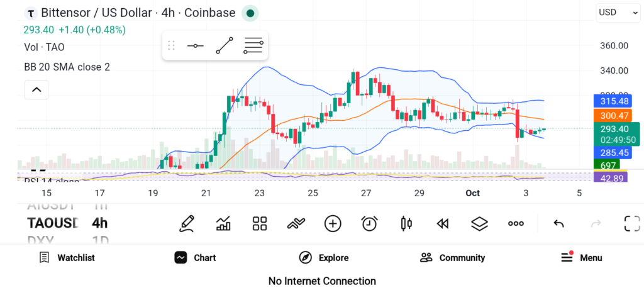Image resolution: width=644 pixels, height=290 pixels.
Task: Click 360.00 on the price scale
Action: [614, 45]
